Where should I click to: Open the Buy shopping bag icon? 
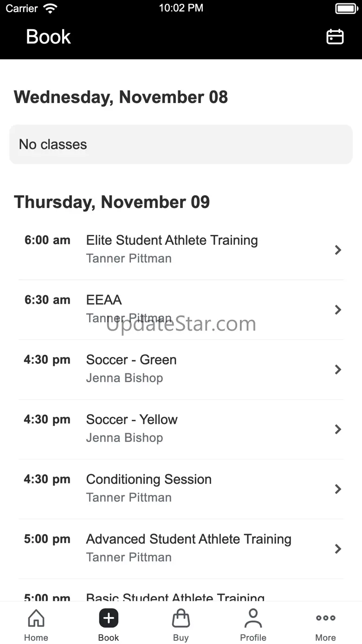tap(181, 618)
